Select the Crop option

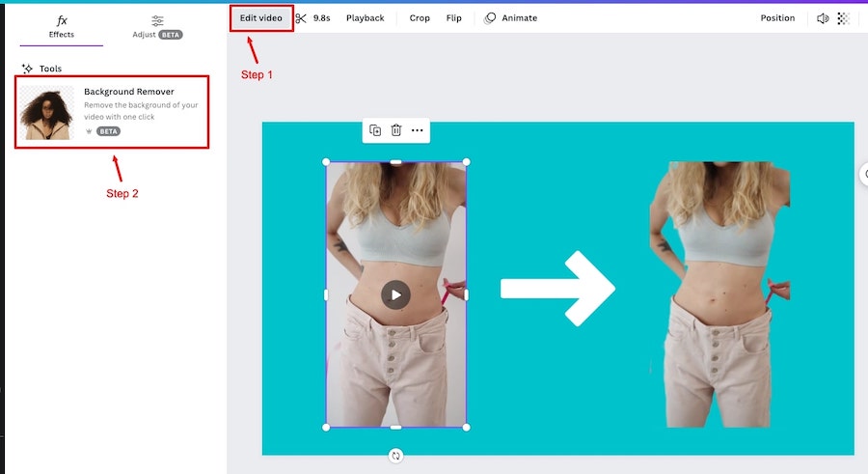(420, 18)
